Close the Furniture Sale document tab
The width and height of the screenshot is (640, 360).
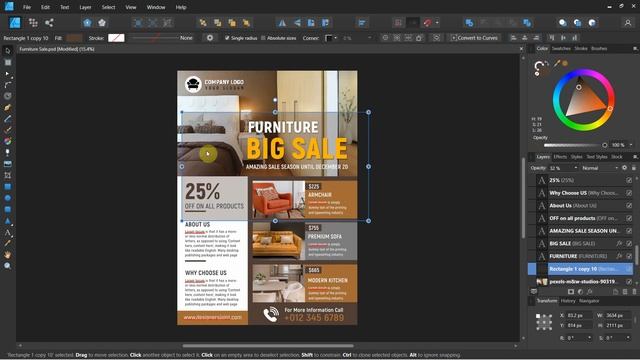pos(521,49)
